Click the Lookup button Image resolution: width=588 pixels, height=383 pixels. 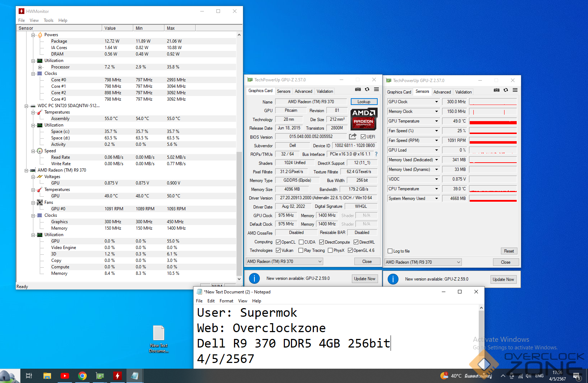(364, 102)
